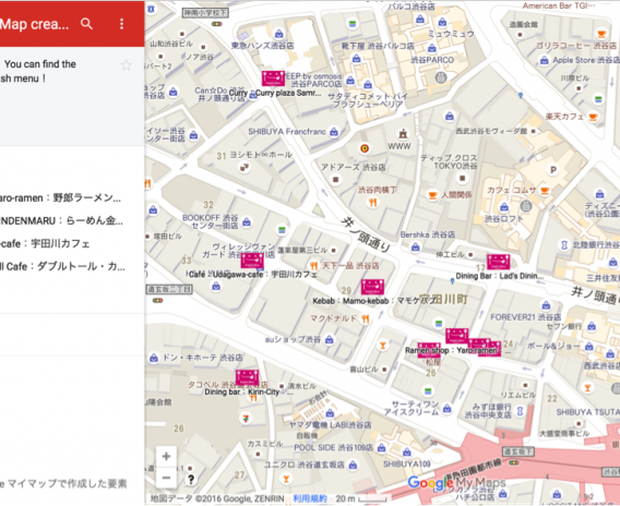Star this map as a favorite
The height and width of the screenshot is (506, 620).
pos(126,65)
